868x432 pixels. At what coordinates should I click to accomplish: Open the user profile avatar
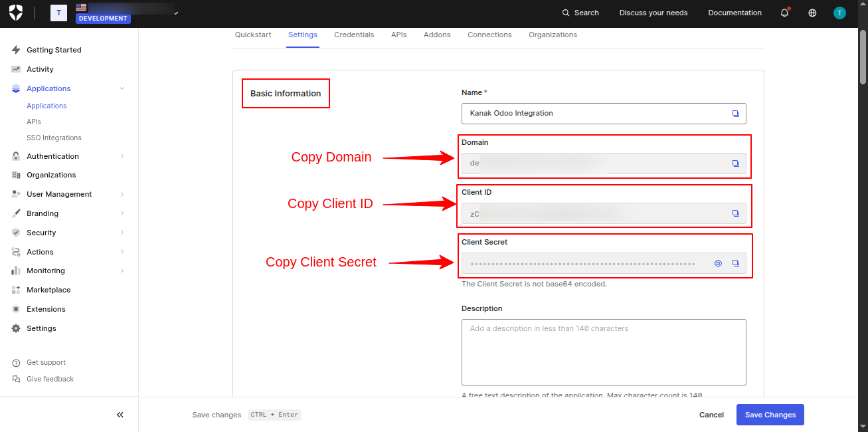pos(839,13)
